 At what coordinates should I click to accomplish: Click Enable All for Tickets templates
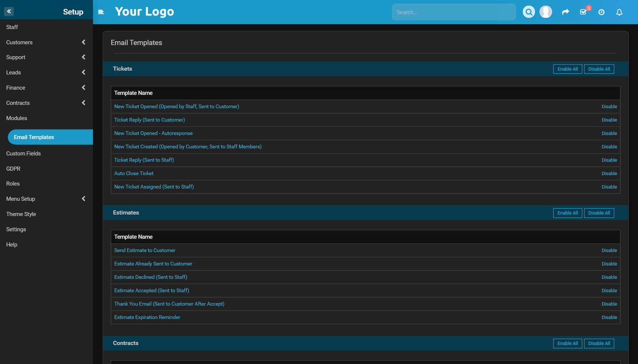pyautogui.click(x=567, y=69)
